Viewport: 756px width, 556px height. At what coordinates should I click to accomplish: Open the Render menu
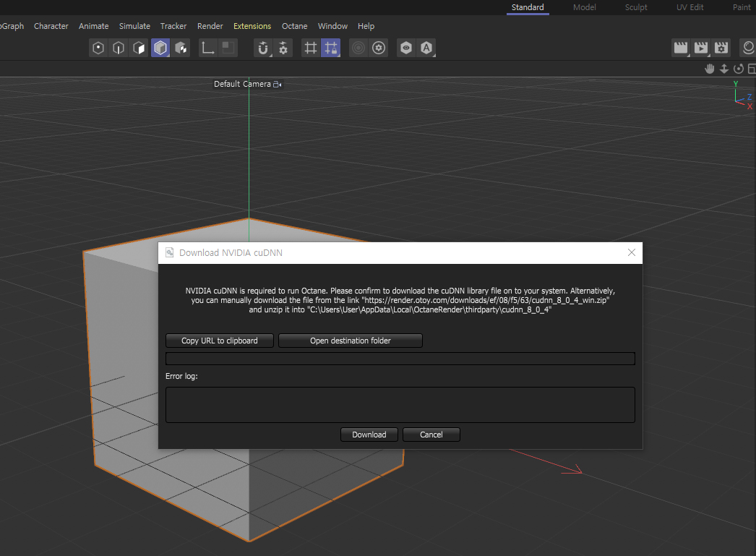click(x=210, y=26)
